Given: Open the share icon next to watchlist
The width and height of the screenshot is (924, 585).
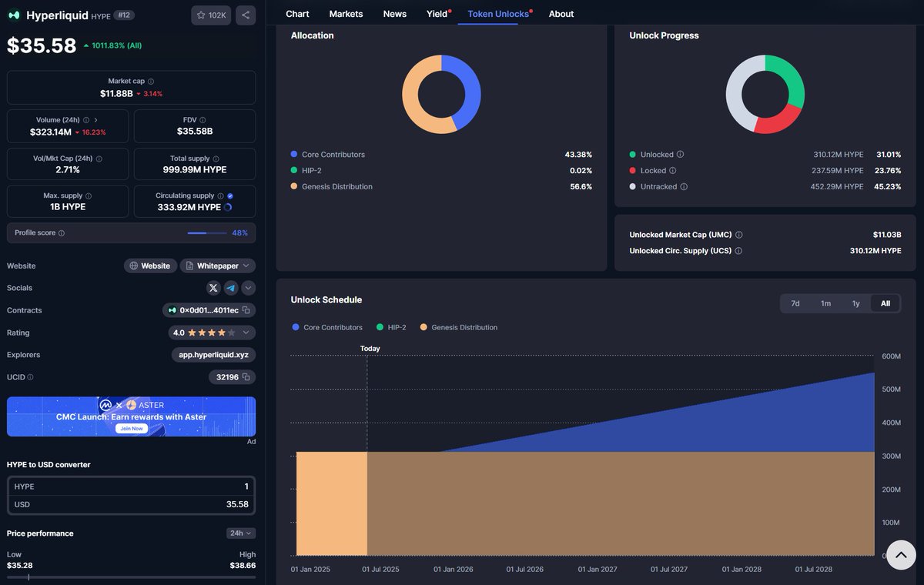Looking at the screenshot, I should (245, 15).
